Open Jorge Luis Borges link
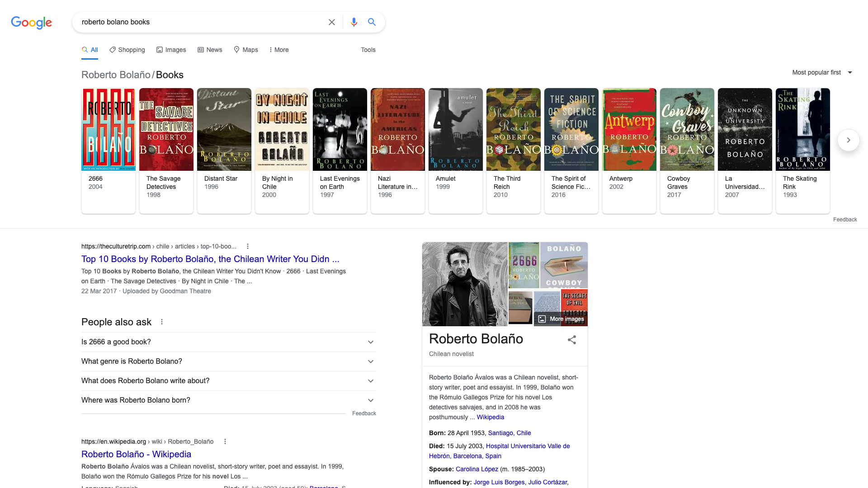The height and width of the screenshot is (488, 868). 499,483
